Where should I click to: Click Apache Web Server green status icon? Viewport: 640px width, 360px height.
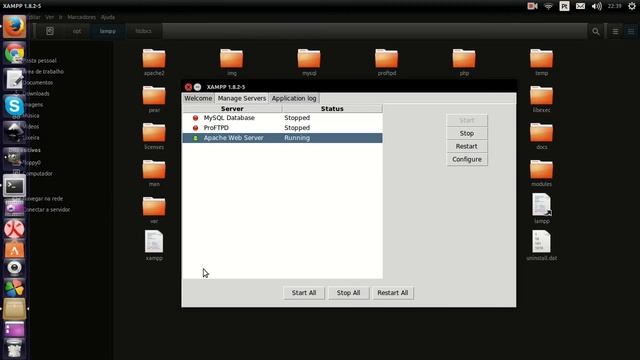pos(196,138)
